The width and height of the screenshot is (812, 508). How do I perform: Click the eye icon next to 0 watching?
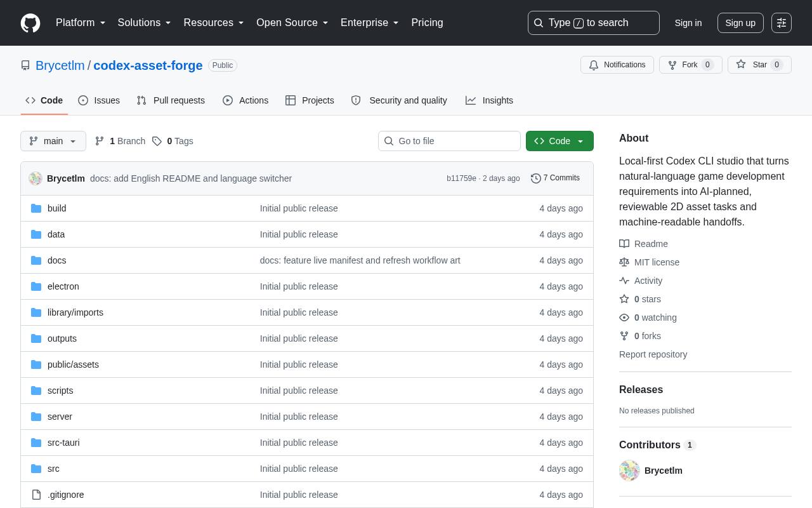pos(624,317)
